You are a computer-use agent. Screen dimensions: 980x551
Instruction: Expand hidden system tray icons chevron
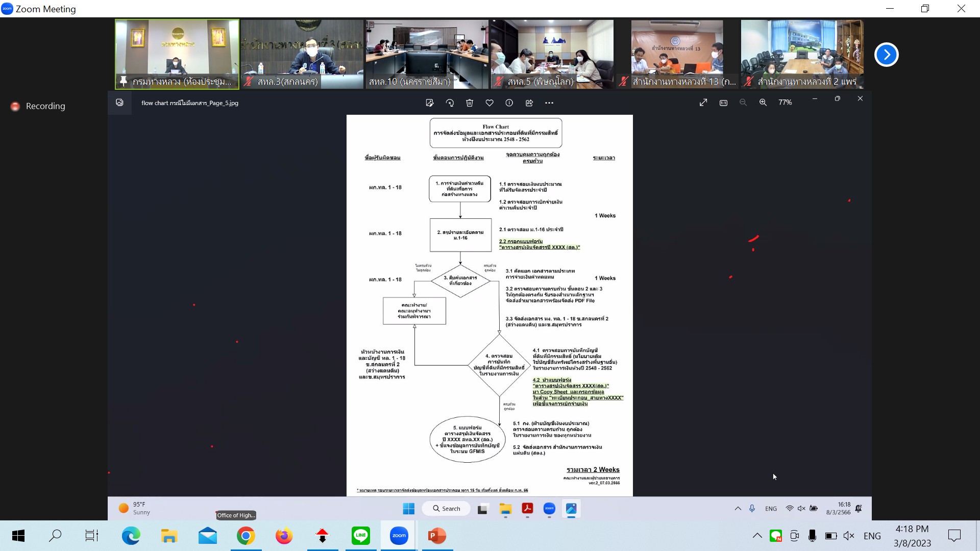(x=757, y=536)
